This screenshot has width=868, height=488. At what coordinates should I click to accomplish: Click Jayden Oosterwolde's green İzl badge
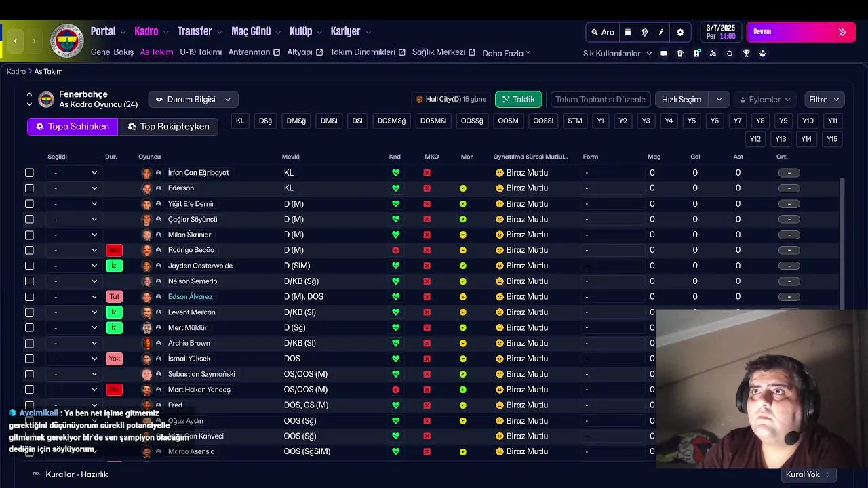[114, 266]
